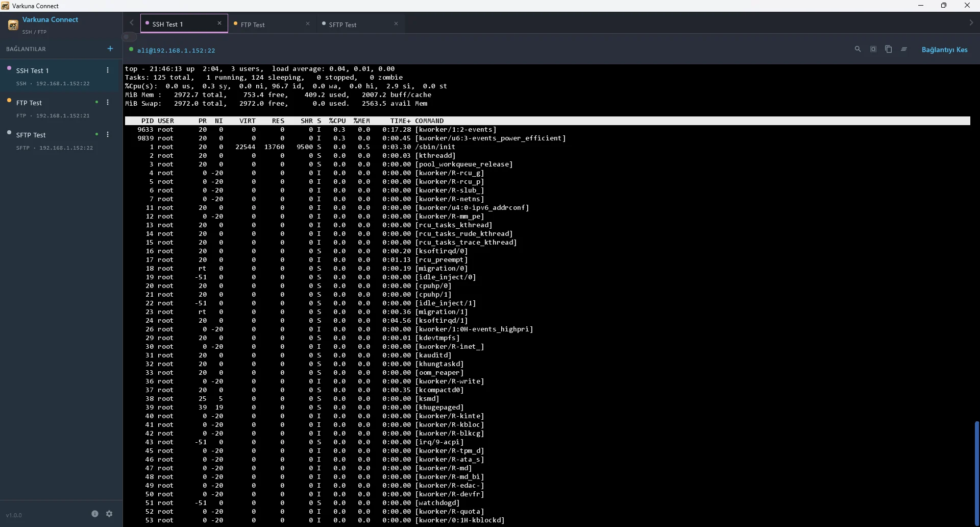Open the info icon in sidebar footer
Viewport: 980px width, 527px height.
(x=95, y=514)
